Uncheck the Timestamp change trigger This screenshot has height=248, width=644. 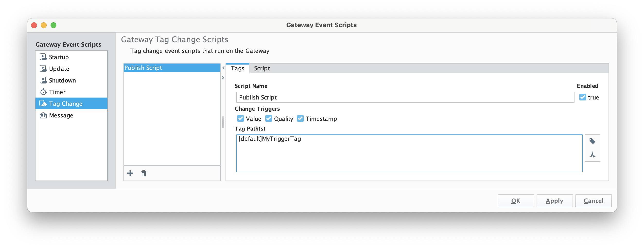click(300, 118)
